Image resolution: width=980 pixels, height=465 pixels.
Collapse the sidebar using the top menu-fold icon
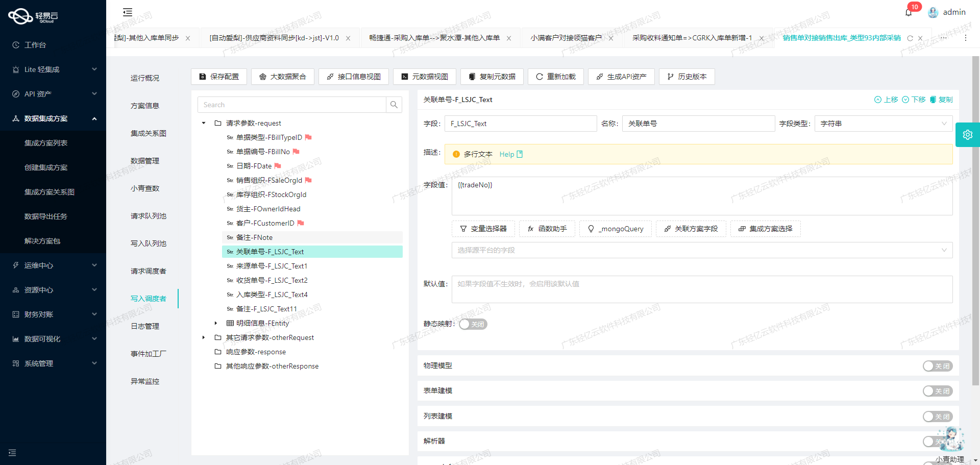[x=128, y=12]
